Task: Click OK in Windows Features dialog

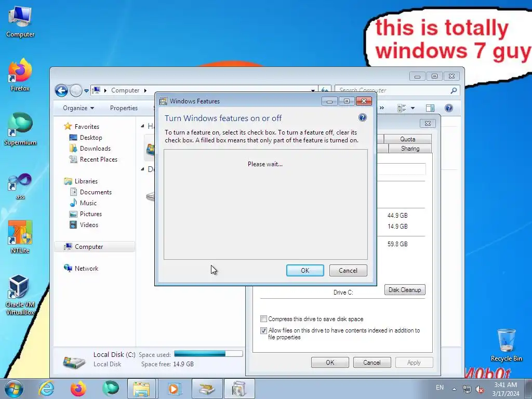Action: 305,270
